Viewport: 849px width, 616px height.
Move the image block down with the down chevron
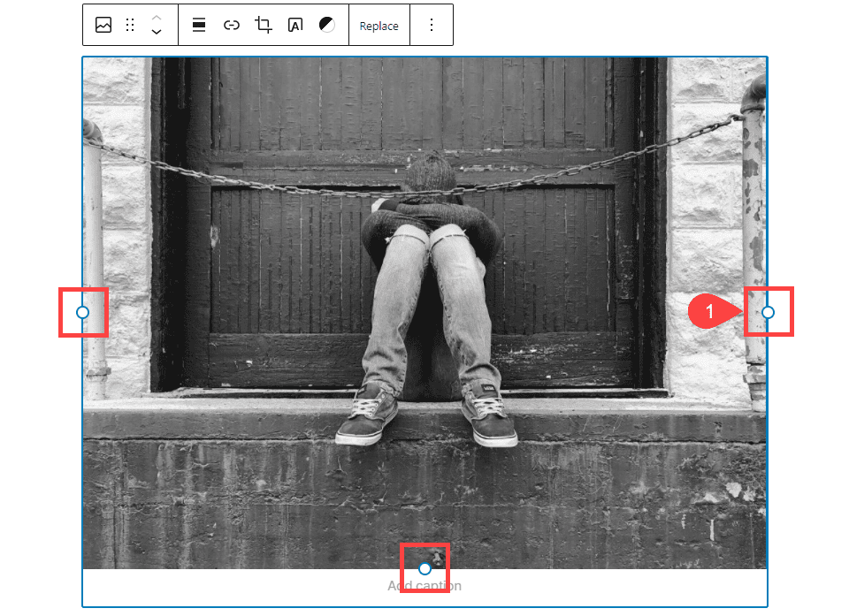(157, 31)
